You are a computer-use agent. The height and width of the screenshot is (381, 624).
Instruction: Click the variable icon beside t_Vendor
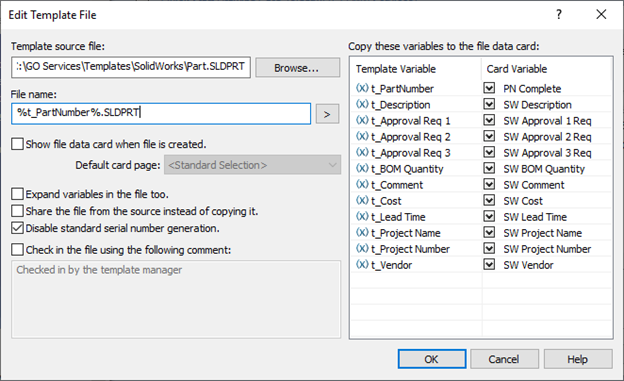point(362,264)
